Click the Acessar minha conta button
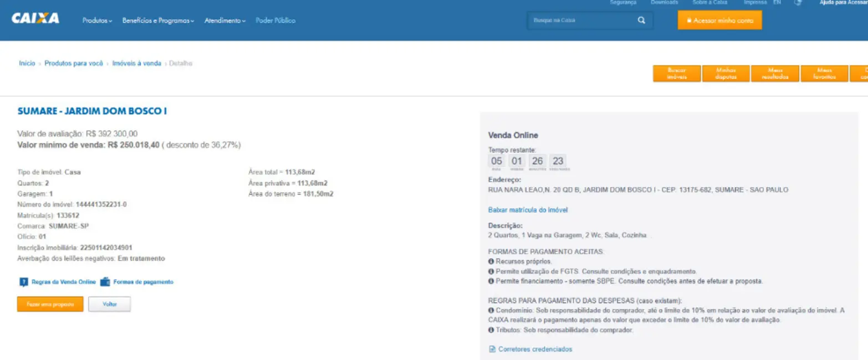 point(719,20)
